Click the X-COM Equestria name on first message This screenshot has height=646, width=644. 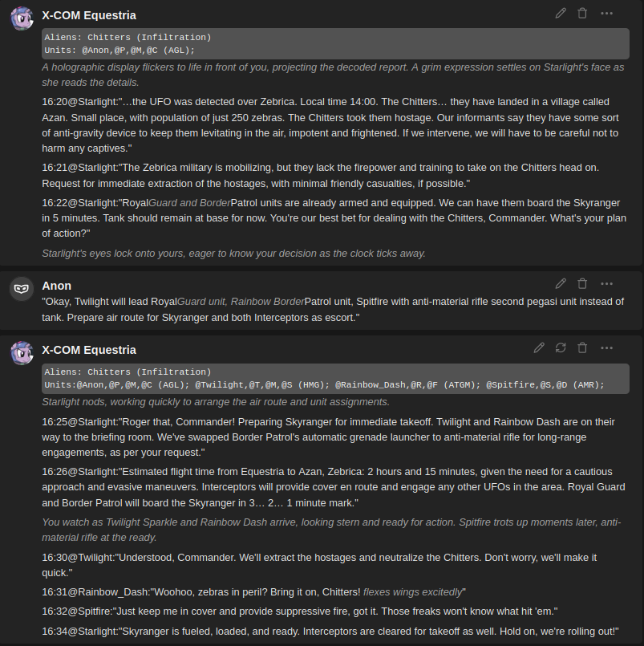(89, 15)
